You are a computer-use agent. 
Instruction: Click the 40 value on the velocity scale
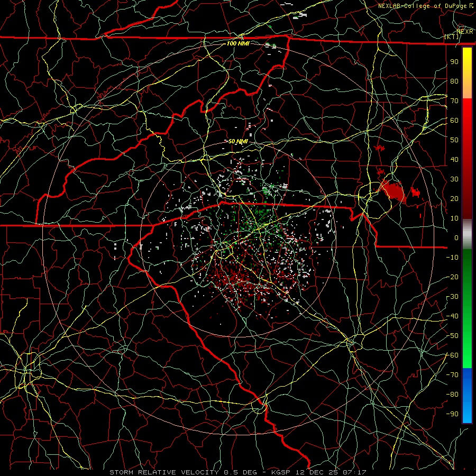point(454,160)
